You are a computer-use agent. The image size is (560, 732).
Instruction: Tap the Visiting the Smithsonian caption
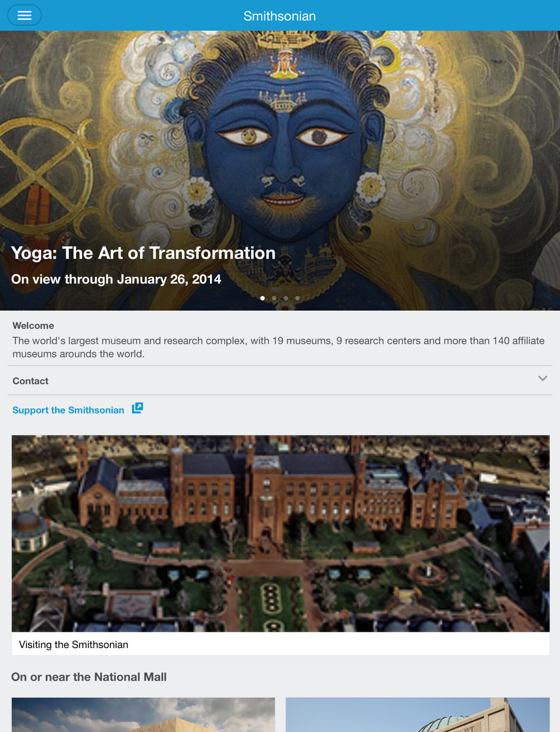(73, 645)
